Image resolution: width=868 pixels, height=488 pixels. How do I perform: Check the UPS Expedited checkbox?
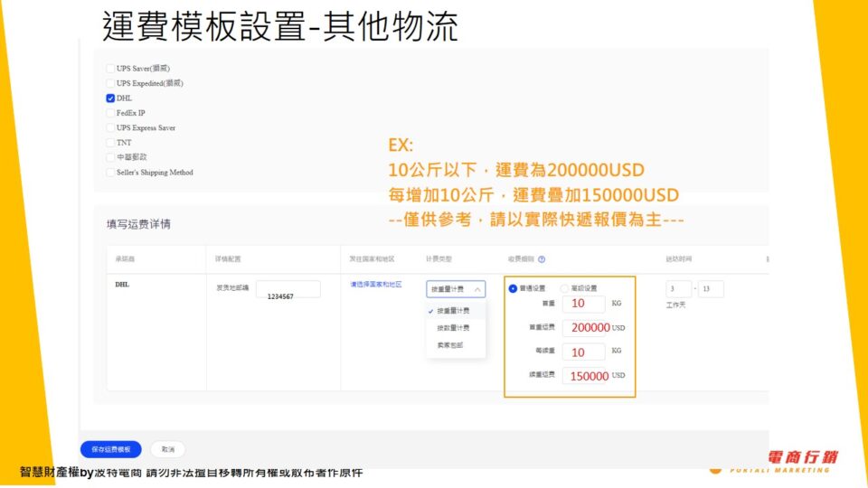110,83
